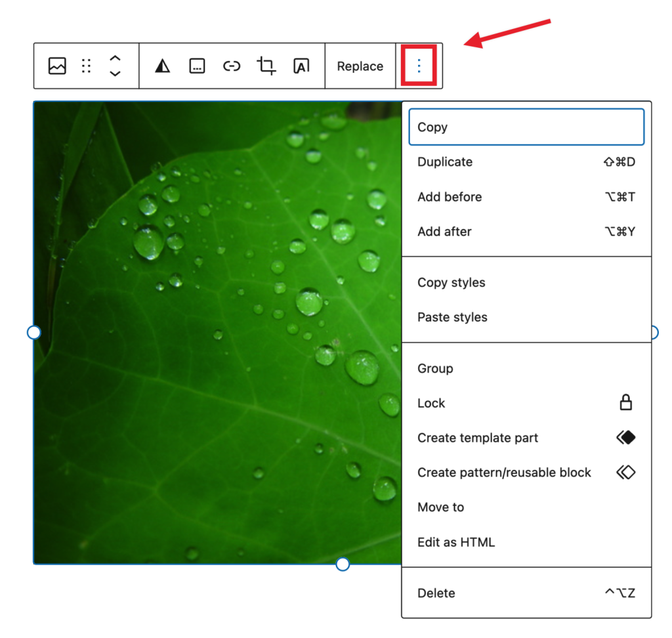The height and width of the screenshot is (638, 672).
Task: Add a caption to the image
Action: coord(197,66)
